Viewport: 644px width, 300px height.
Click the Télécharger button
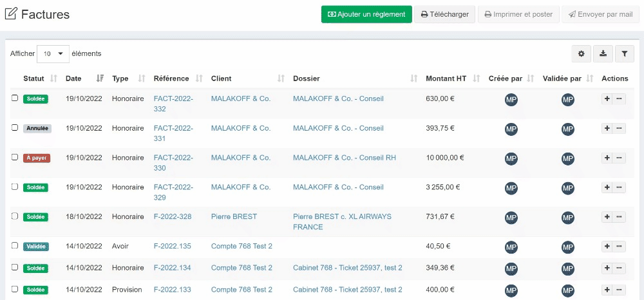point(444,14)
